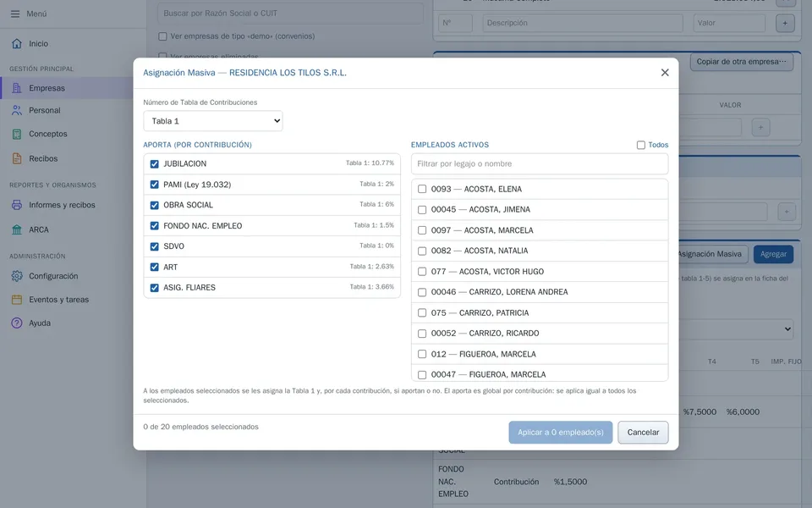This screenshot has height=508, width=812.
Task: Open the hamburger Menú icon
Action: [15, 14]
